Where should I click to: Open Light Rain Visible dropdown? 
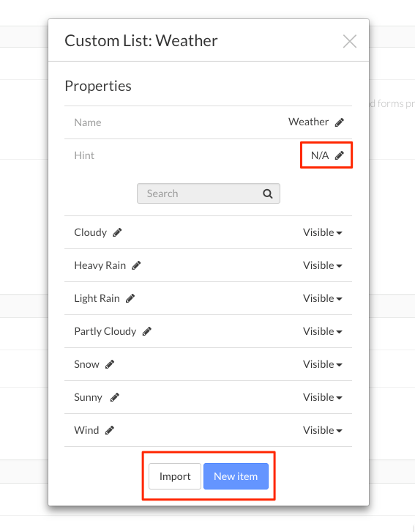323,298
